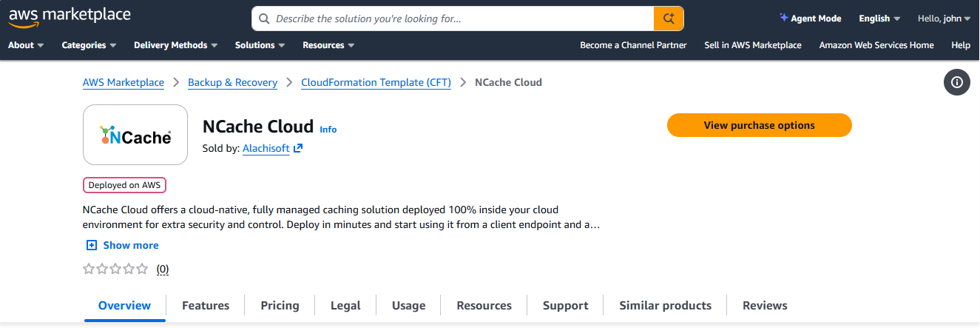
Task: Navigate to AWS Marketplace breadcrumb
Action: [x=124, y=82]
